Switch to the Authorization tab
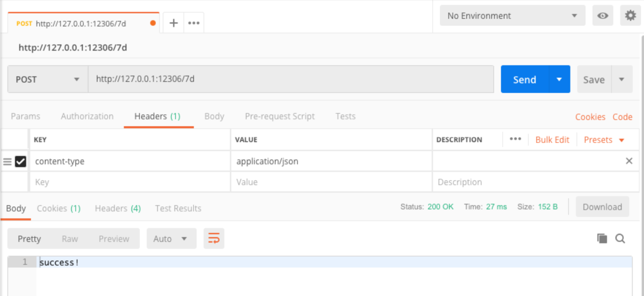 click(x=87, y=116)
